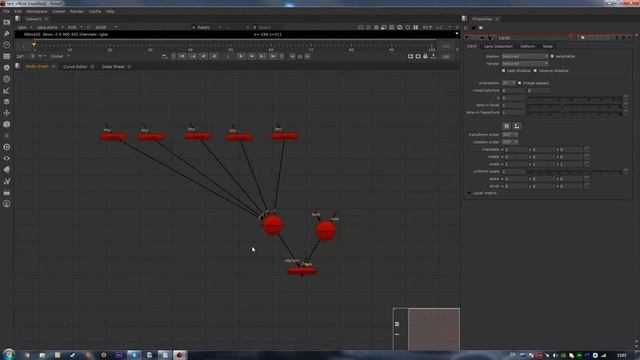Image resolution: width=640 pixels, height=360 pixels.
Task: Adjust the lens-in focal slider
Action: [575, 105]
